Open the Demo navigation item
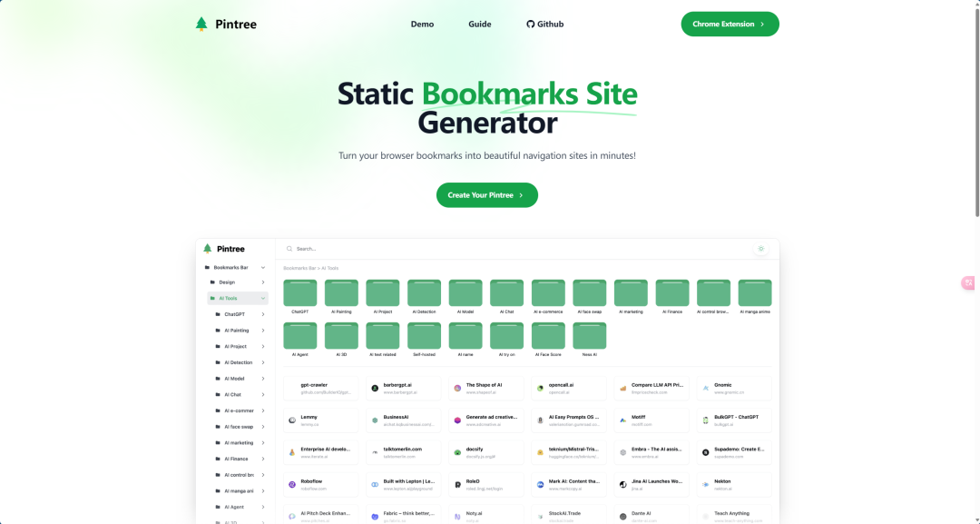 coord(422,24)
